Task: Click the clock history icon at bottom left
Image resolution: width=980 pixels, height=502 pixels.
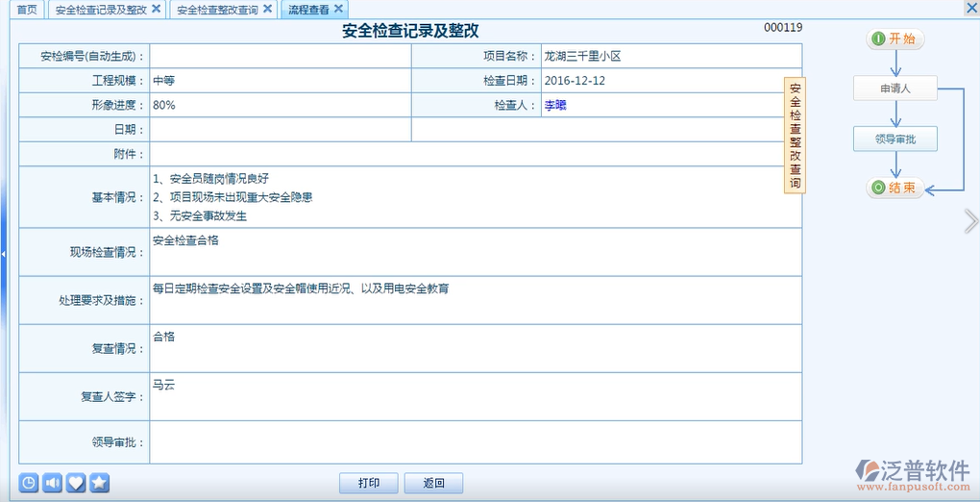Action: [29, 483]
